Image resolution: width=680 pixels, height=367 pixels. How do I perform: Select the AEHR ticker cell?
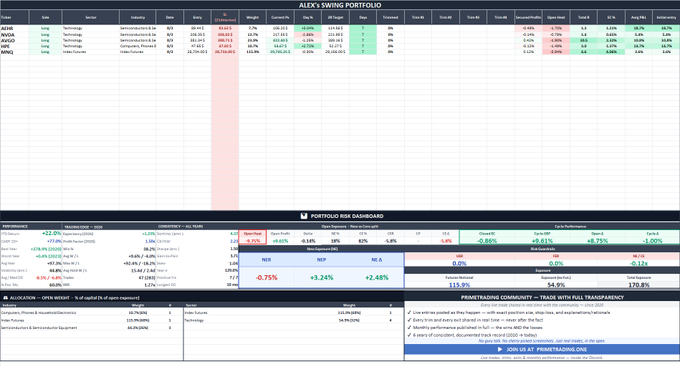[14, 28]
